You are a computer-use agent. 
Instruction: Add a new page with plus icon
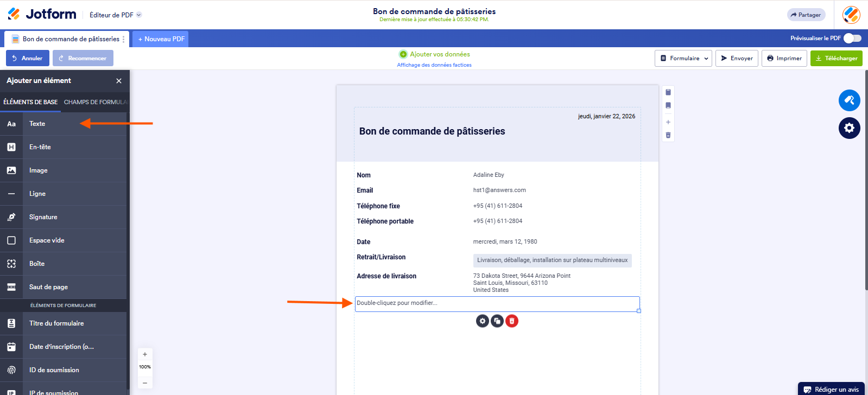pyautogui.click(x=668, y=122)
